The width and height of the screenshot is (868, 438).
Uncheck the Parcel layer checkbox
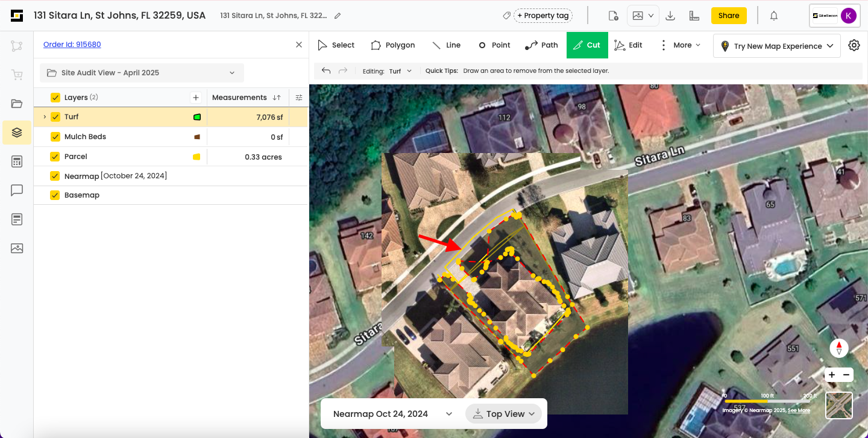click(x=55, y=157)
